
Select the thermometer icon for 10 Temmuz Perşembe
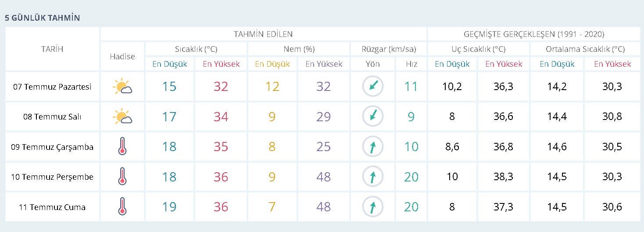click(122, 177)
